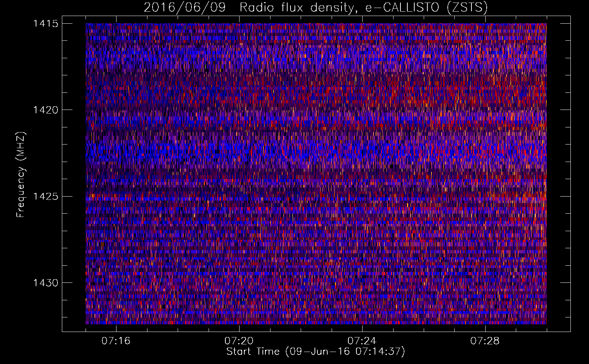Click the 07:28 time tick label
The height and width of the screenshot is (364, 589).
click(x=485, y=341)
